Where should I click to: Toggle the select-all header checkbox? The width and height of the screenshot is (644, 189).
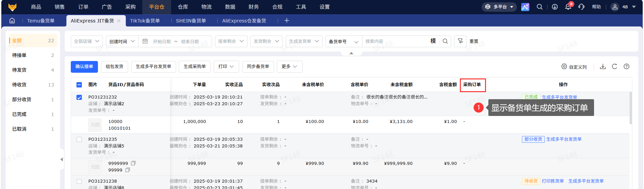pos(79,85)
